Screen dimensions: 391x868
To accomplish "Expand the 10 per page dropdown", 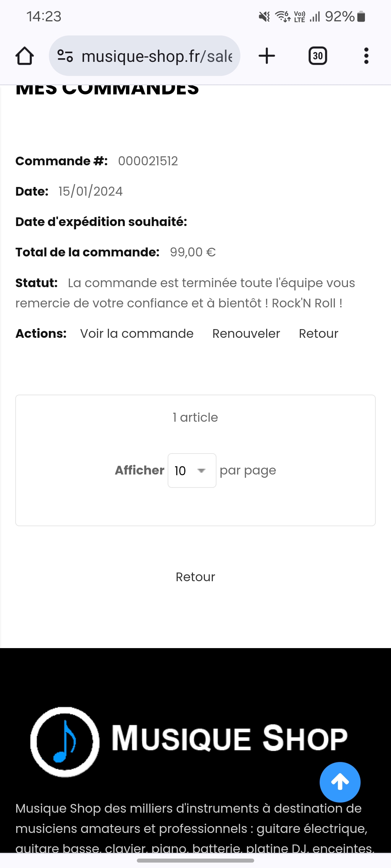I will click(x=192, y=471).
